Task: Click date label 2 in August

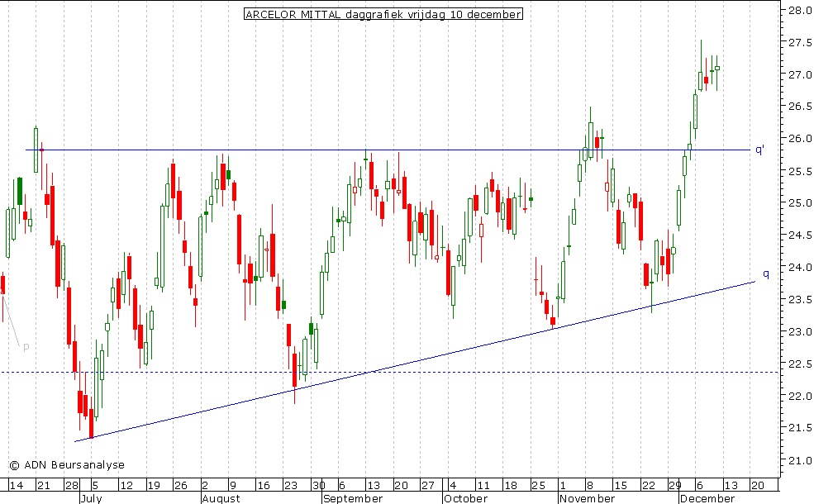Action: (205, 485)
